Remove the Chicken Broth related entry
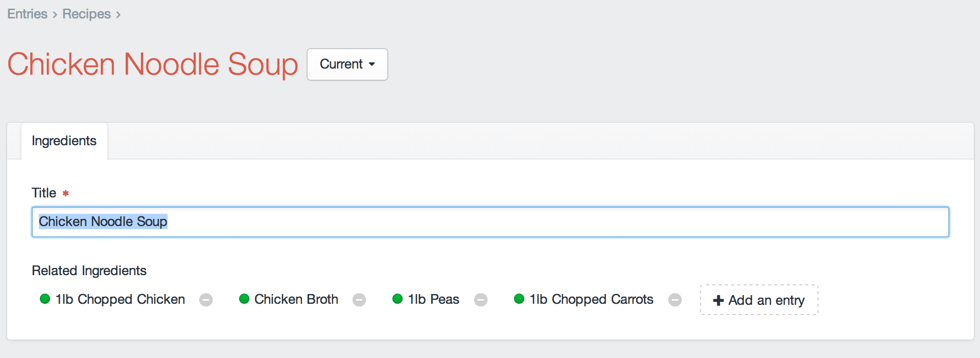This screenshot has width=980, height=358. [359, 300]
